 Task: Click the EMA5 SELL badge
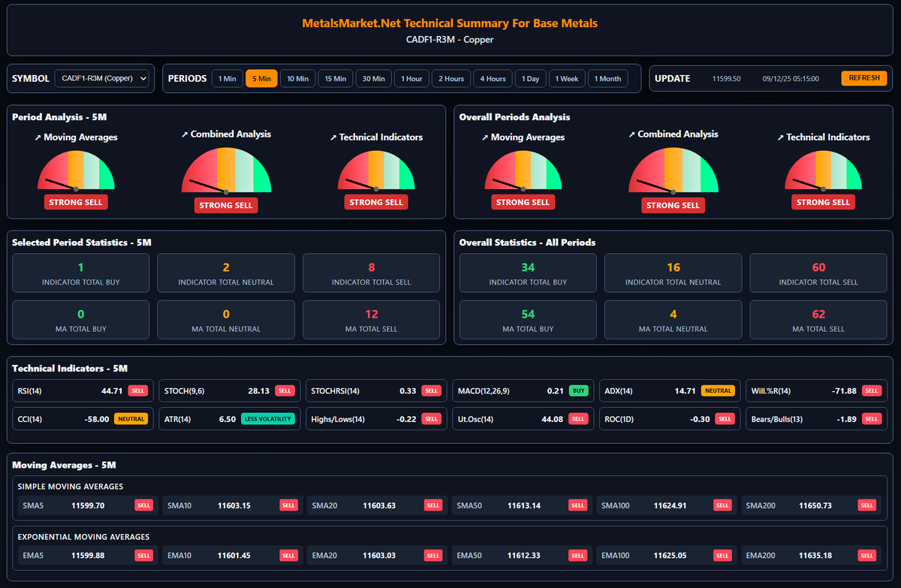143,555
